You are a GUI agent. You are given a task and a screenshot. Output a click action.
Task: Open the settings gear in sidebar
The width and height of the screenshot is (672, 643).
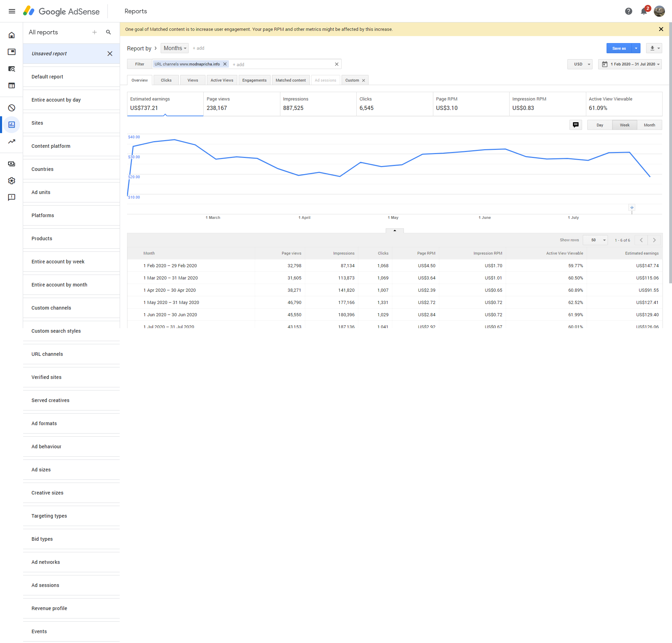12,181
